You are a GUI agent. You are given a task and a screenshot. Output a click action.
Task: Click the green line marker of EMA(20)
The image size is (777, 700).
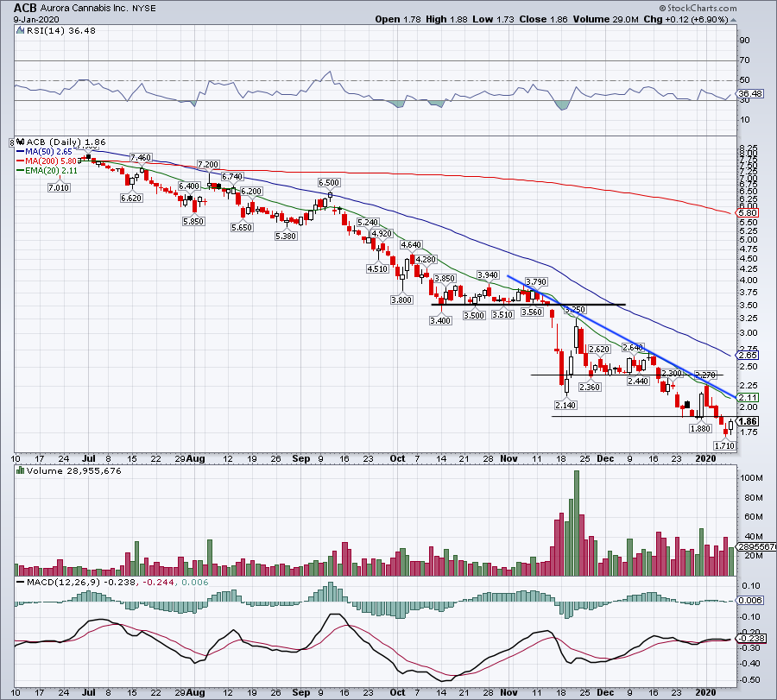[21, 170]
